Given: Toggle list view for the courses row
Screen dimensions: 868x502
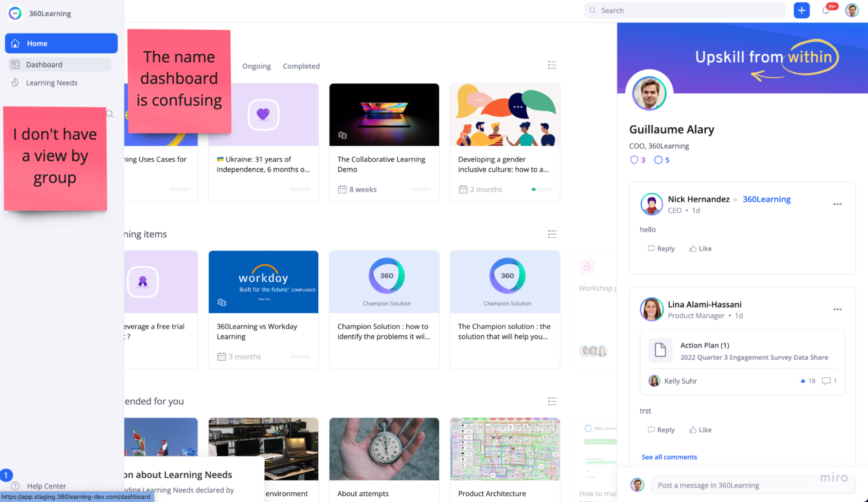Looking at the screenshot, I should [x=552, y=65].
